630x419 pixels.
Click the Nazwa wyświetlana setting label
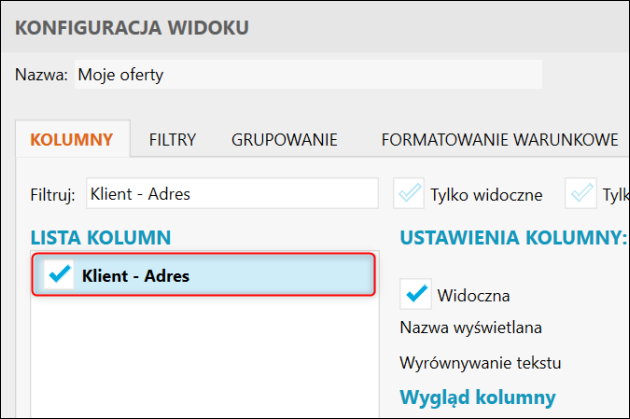464,327
